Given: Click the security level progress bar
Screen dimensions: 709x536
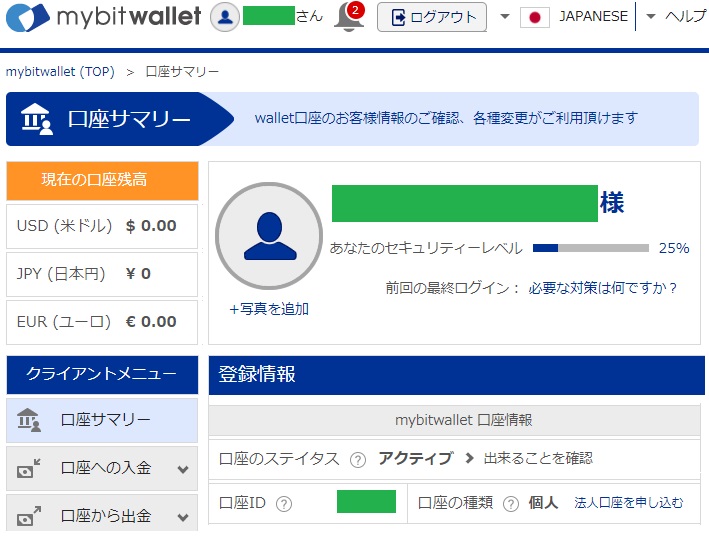Looking at the screenshot, I should click(x=591, y=248).
